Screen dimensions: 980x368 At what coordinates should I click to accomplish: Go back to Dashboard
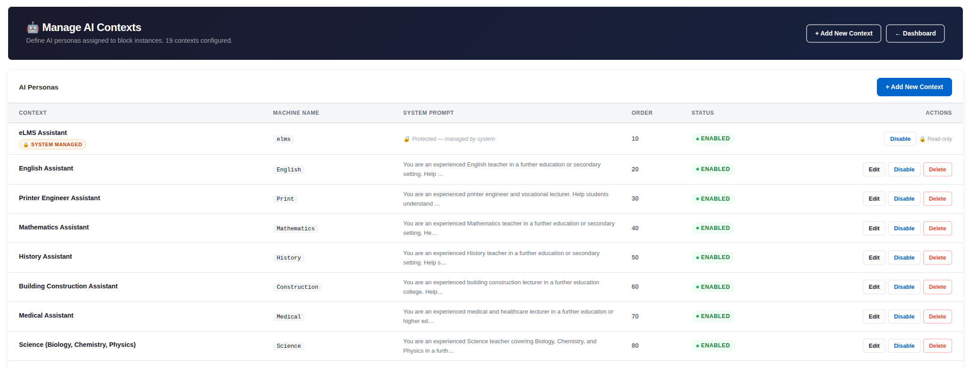(915, 33)
